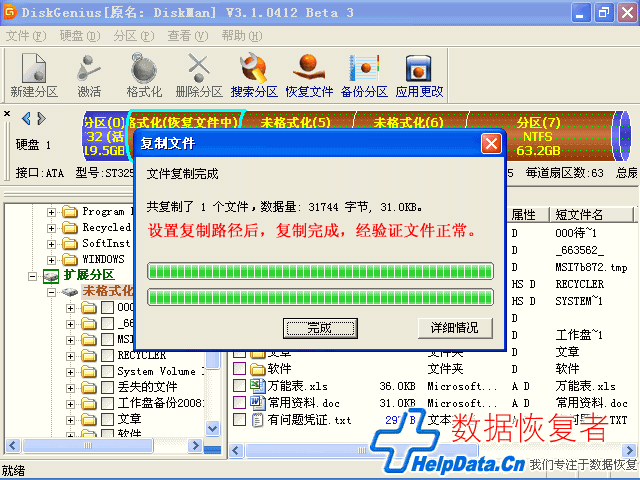Screen dimensions: 640x480
Task: Click the upper green progress bar
Action: (320, 271)
